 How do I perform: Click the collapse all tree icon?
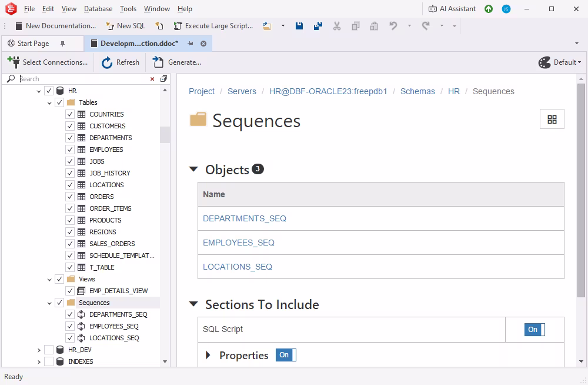click(163, 79)
